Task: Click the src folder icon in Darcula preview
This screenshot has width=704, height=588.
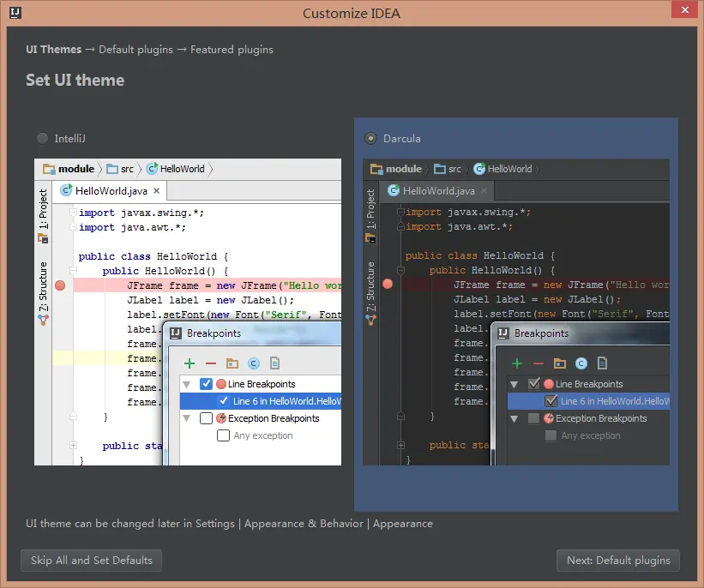Action: (x=440, y=169)
